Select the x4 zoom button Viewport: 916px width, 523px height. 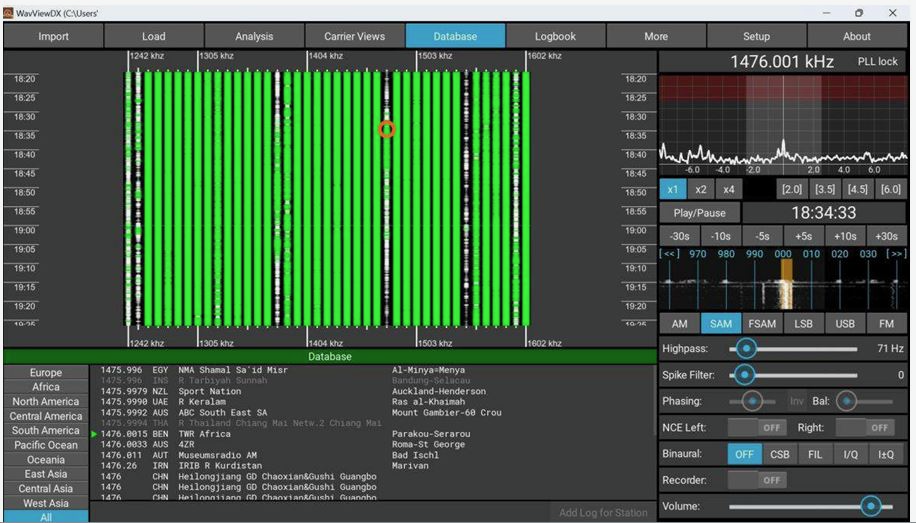(729, 189)
